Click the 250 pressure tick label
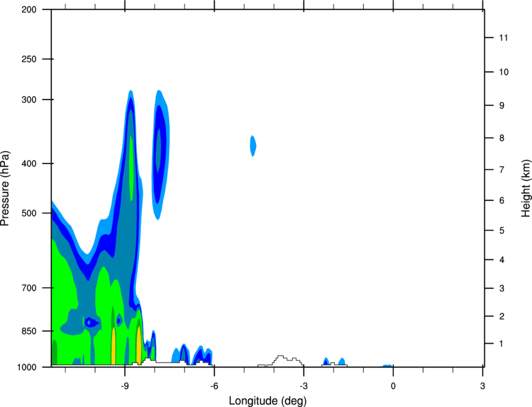The height and width of the screenshot is (407, 532). click(x=29, y=59)
